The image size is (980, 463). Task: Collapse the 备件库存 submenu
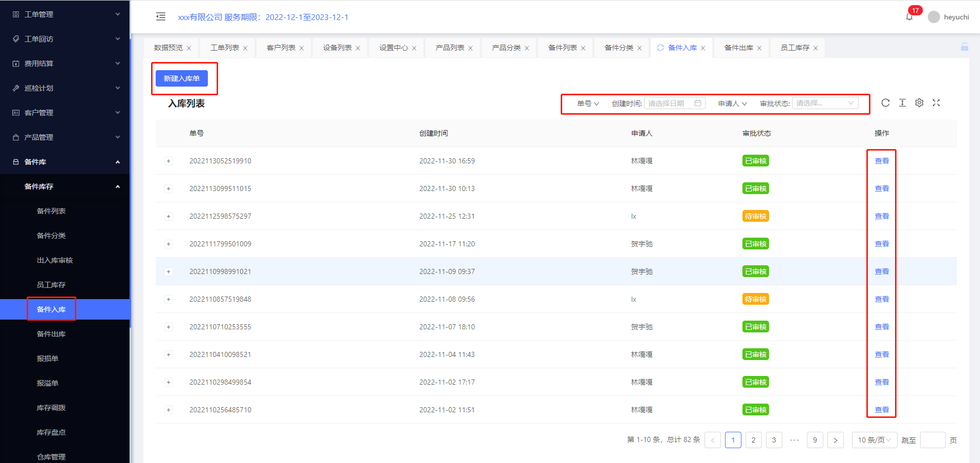pyautogui.click(x=65, y=186)
